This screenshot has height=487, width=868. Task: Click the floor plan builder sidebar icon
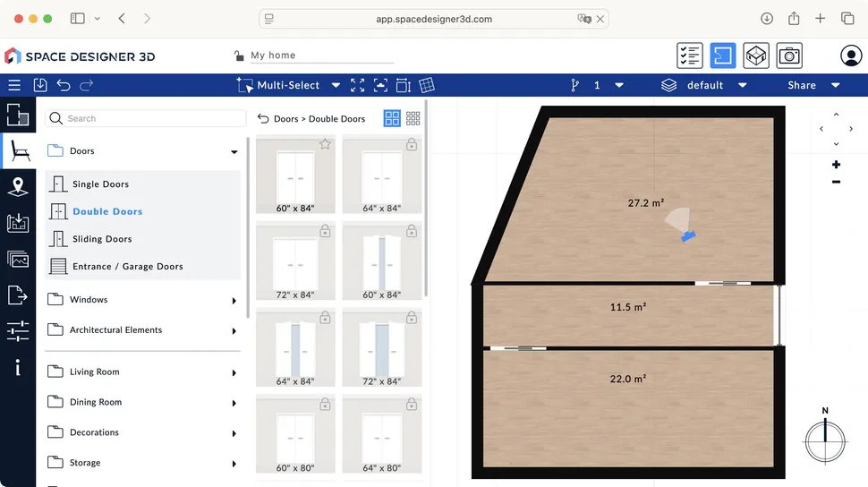coord(18,115)
